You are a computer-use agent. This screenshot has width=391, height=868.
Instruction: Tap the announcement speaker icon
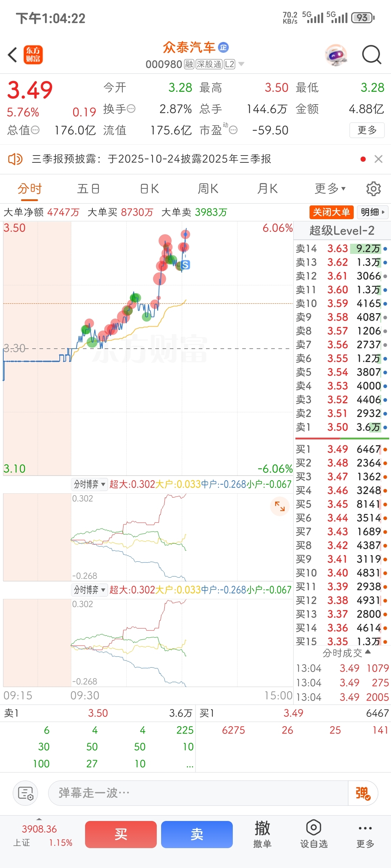click(x=15, y=159)
